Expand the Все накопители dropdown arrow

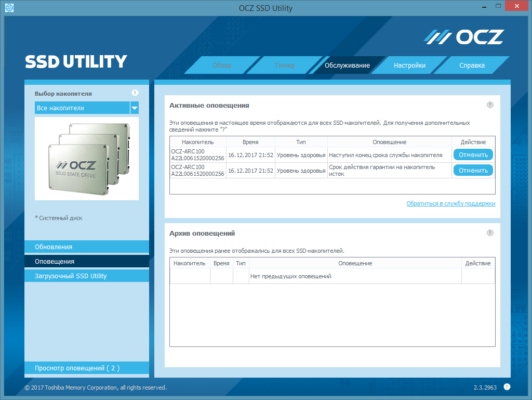click(135, 108)
